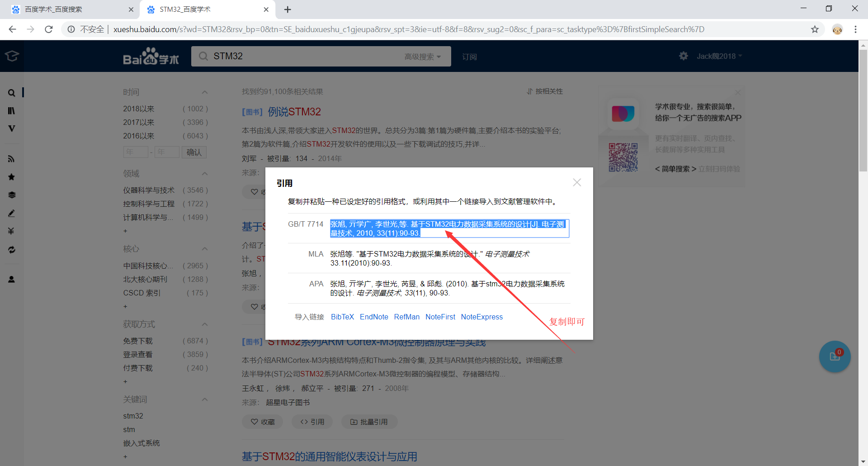
Task: Close the citation dialog with X
Action: click(577, 182)
